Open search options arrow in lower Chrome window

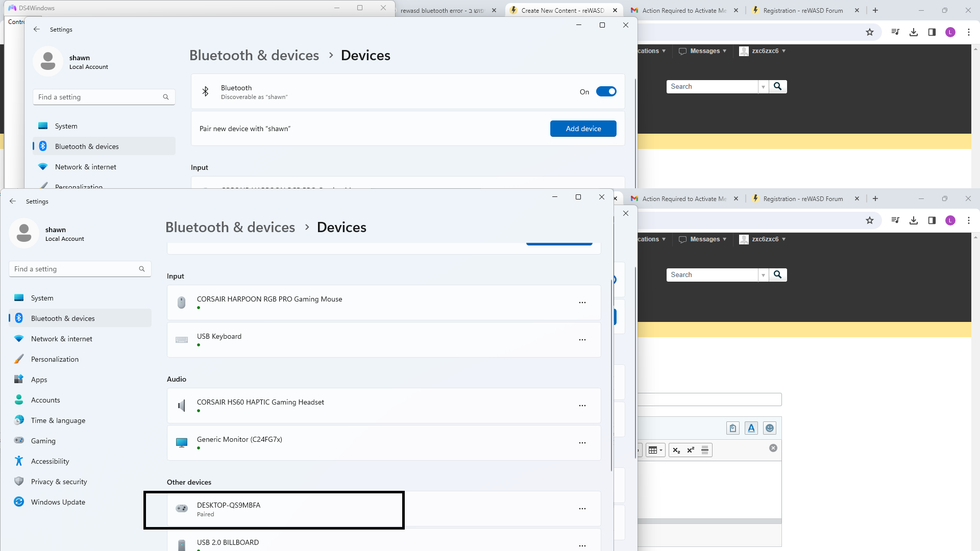click(763, 275)
